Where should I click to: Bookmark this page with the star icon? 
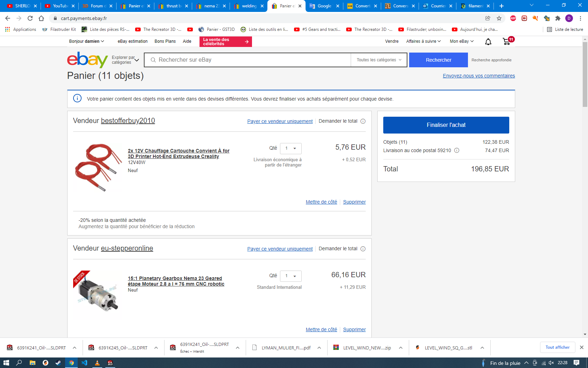click(499, 18)
